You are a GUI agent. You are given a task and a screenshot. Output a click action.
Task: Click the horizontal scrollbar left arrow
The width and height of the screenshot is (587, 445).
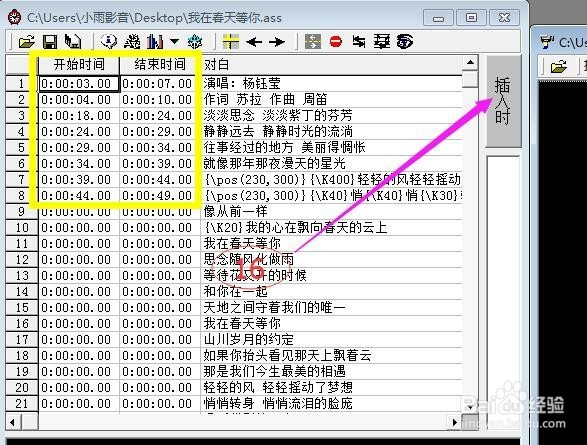13,423
